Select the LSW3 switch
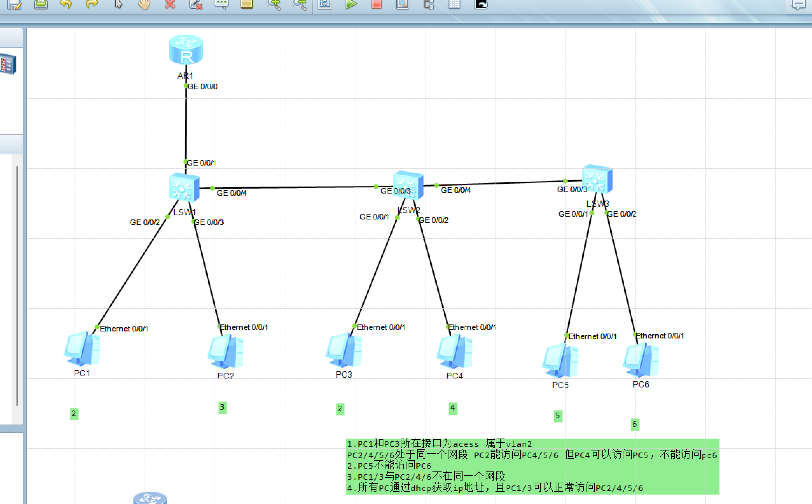 tap(597, 179)
